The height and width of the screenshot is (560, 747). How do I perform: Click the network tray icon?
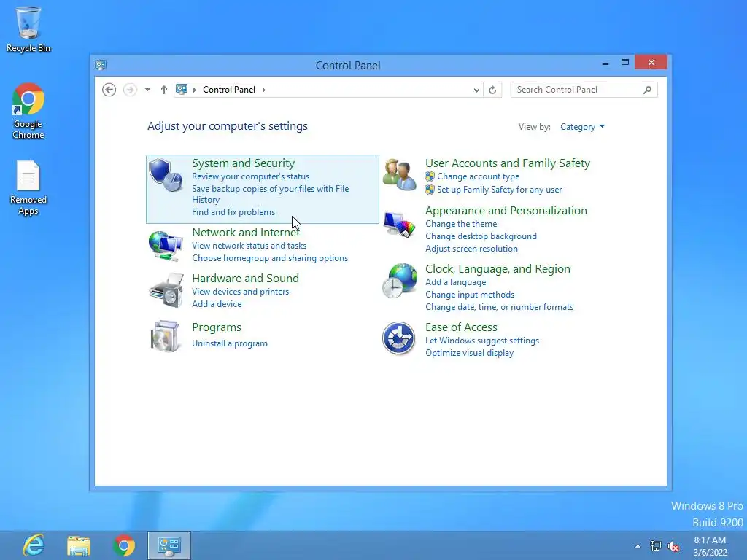(x=656, y=546)
